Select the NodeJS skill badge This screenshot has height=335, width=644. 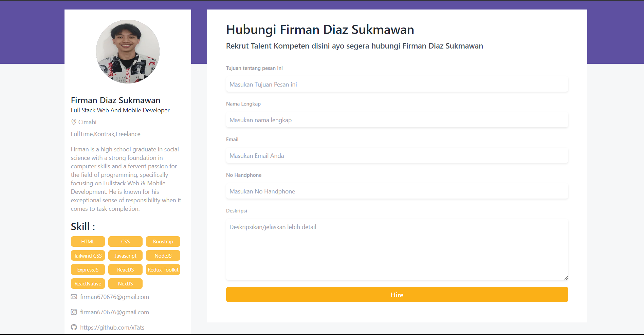pos(163,255)
